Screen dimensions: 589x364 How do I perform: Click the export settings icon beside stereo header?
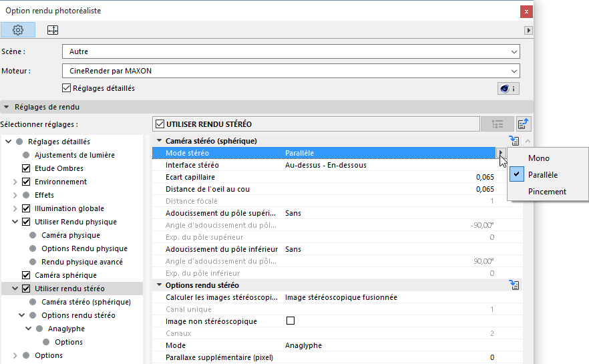point(524,124)
